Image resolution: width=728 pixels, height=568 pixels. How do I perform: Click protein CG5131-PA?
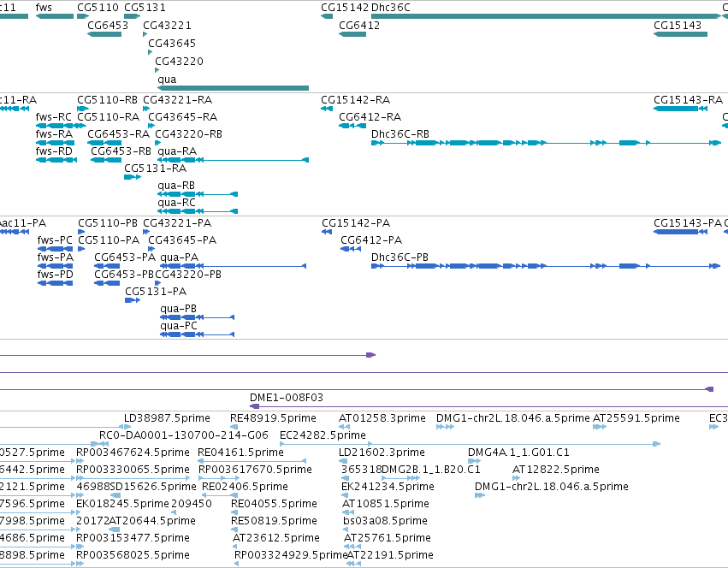[x=133, y=300]
